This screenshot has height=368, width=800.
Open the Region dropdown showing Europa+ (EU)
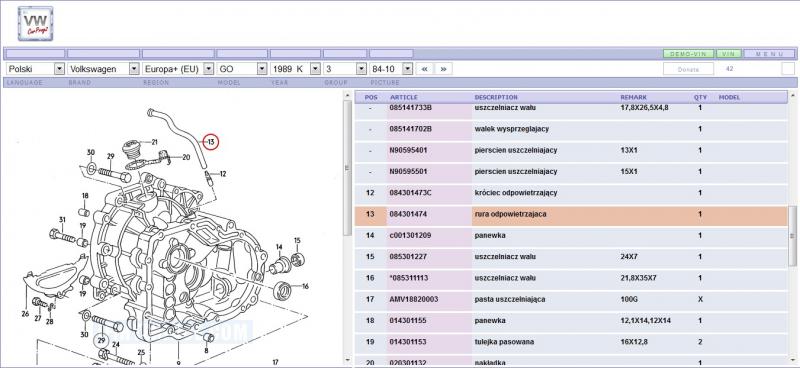pyautogui.click(x=178, y=68)
